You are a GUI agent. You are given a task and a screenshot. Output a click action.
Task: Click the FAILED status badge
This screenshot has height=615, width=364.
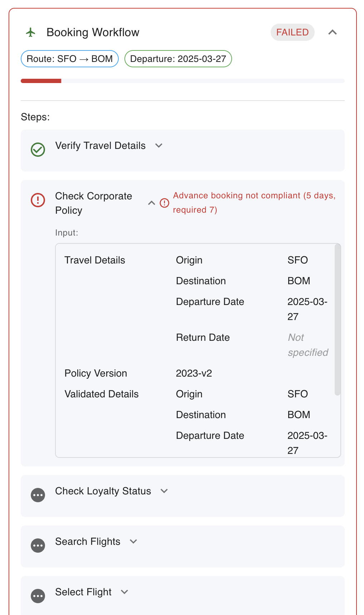(292, 32)
